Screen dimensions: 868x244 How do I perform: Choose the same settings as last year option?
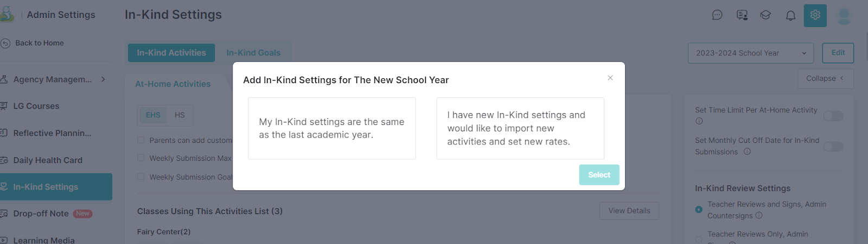tap(331, 128)
